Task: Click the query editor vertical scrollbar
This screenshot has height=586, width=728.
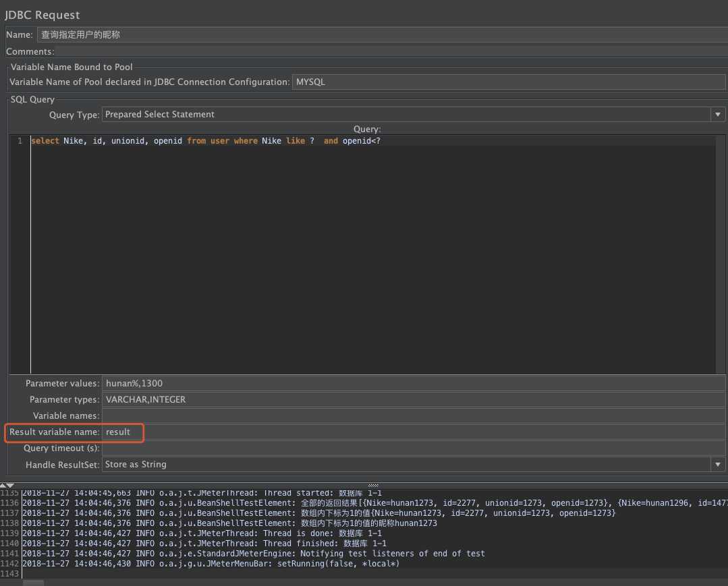Action: point(720,254)
